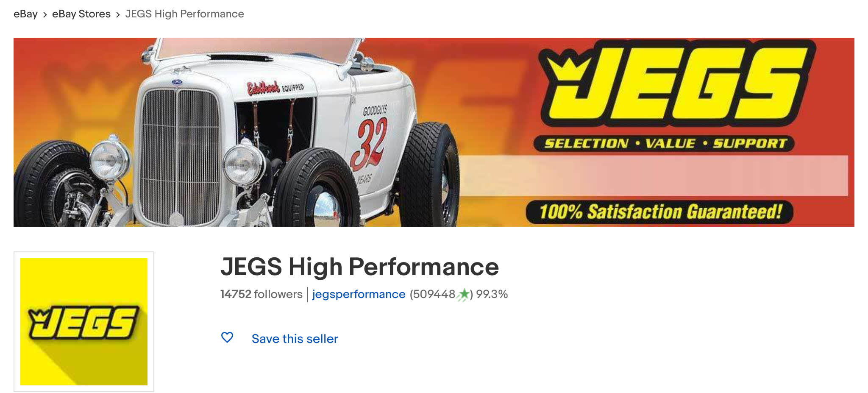Click Save this seller link
This screenshot has width=868, height=393.
pos(295,339)
